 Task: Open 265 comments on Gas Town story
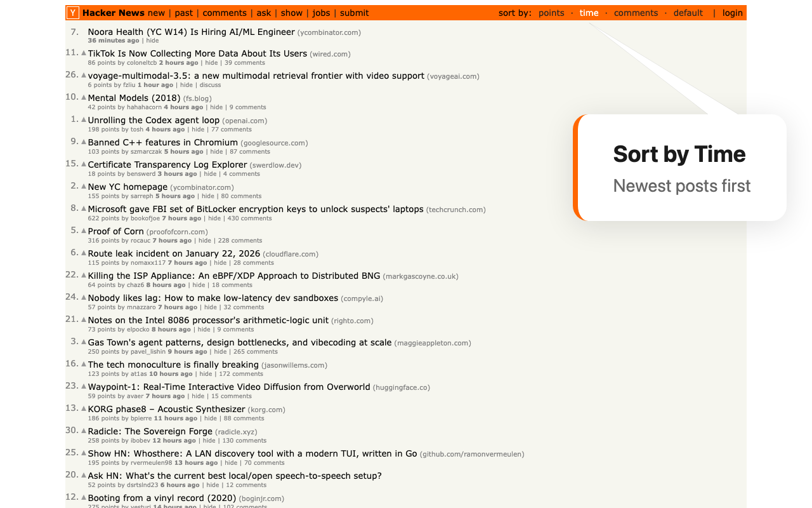256,352
